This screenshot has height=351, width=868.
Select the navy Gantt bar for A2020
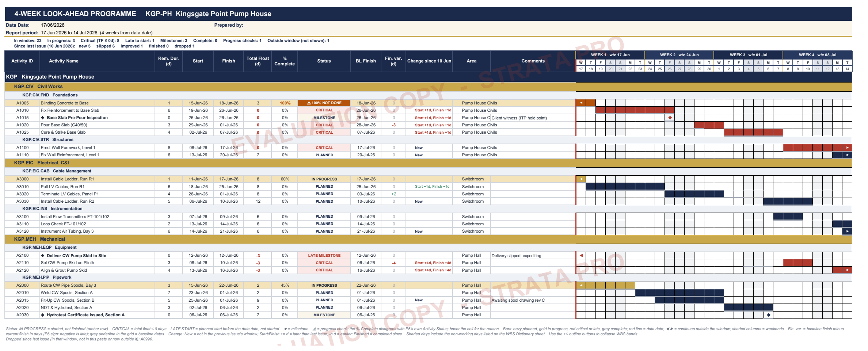[x=749, y=308]
